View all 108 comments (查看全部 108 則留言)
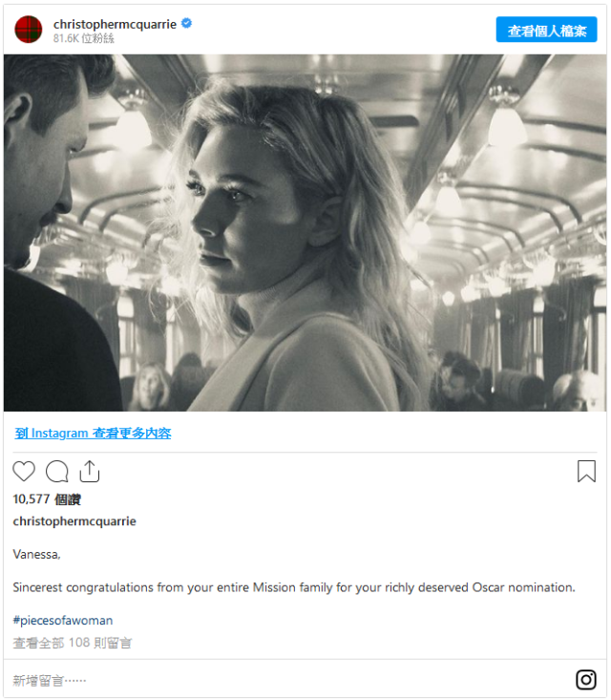 coord(73,643)
